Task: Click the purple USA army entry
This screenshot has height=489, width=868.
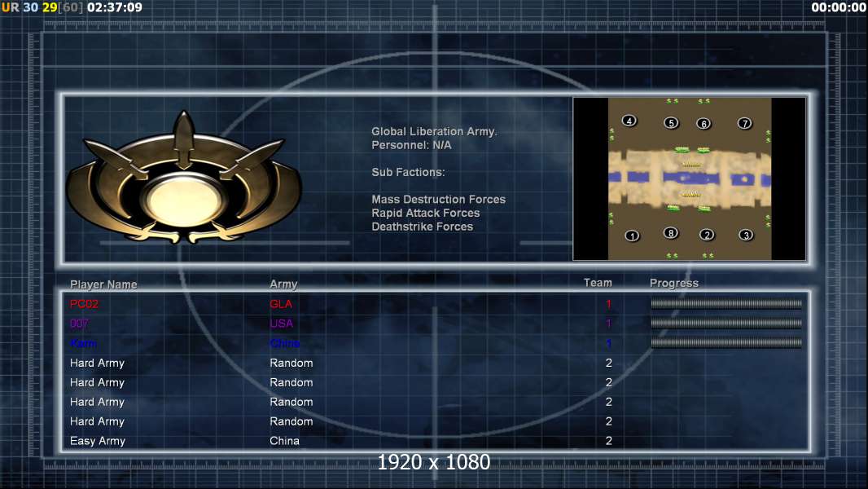Action: (x=281, y=324)
